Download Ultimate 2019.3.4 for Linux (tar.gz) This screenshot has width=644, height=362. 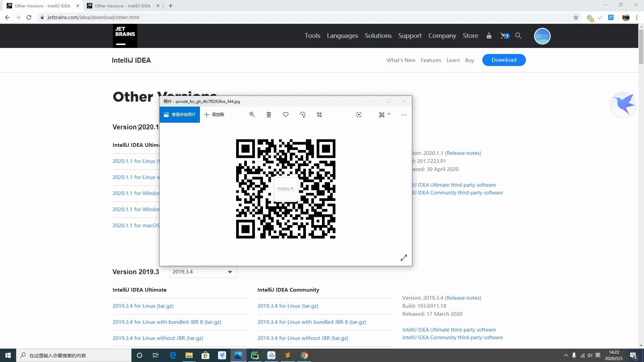[x=143, y=306]
